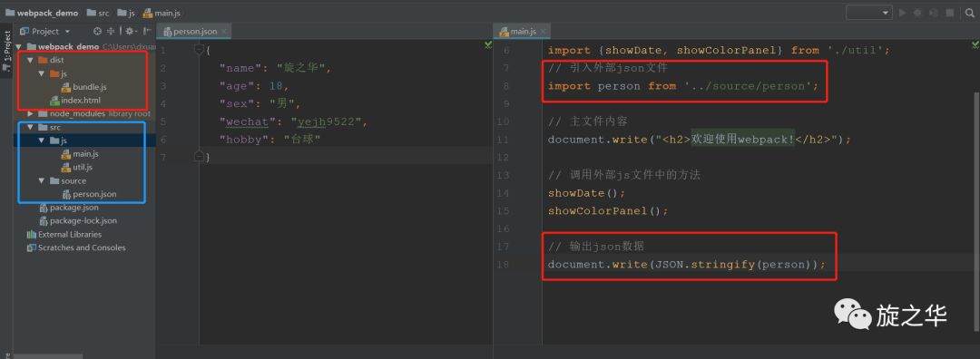Click main.js breadcrumb in navigation bar
Viewport: 980px width, 359px height.
pyautogui.click(x=162, y=13)
